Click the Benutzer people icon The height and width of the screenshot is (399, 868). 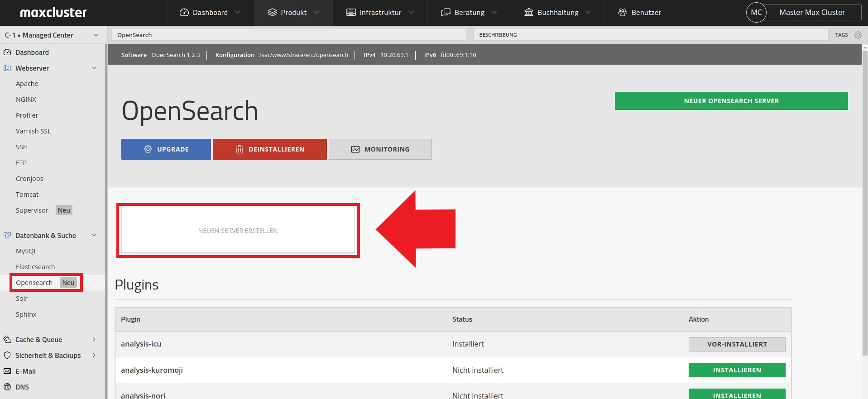pos(623,12)
